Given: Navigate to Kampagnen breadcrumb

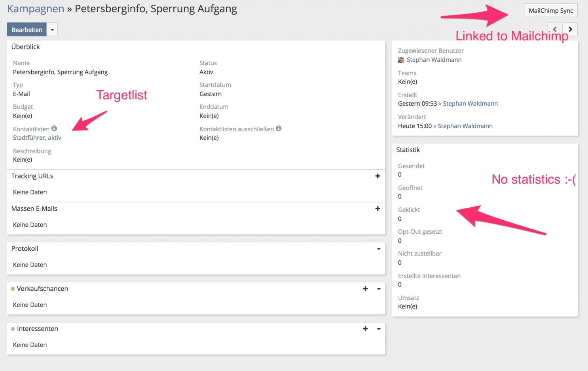Looking at the screenshot, I should tap(36, 9).
